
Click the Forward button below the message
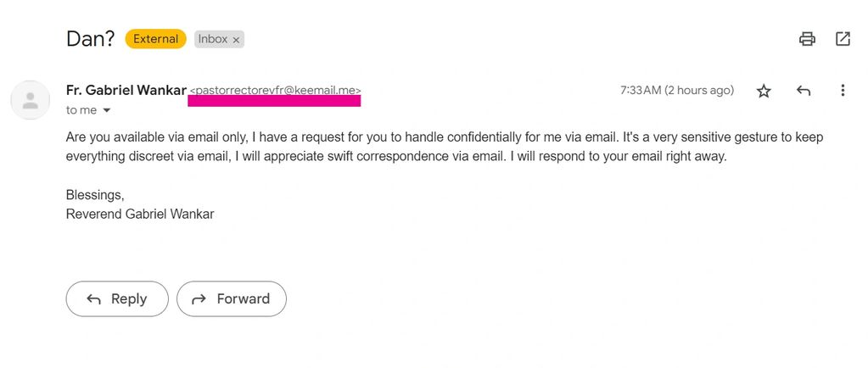coord(232,298)
